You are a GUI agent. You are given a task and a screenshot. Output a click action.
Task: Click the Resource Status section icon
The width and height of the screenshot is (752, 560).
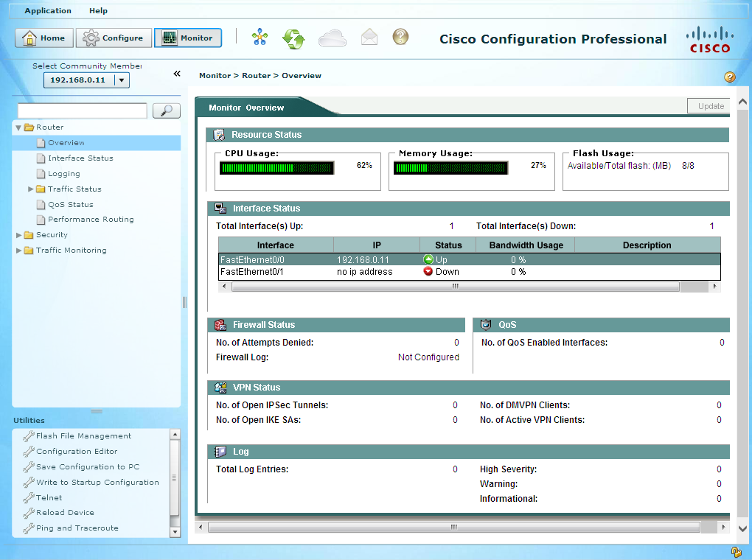tap(219, 135)
